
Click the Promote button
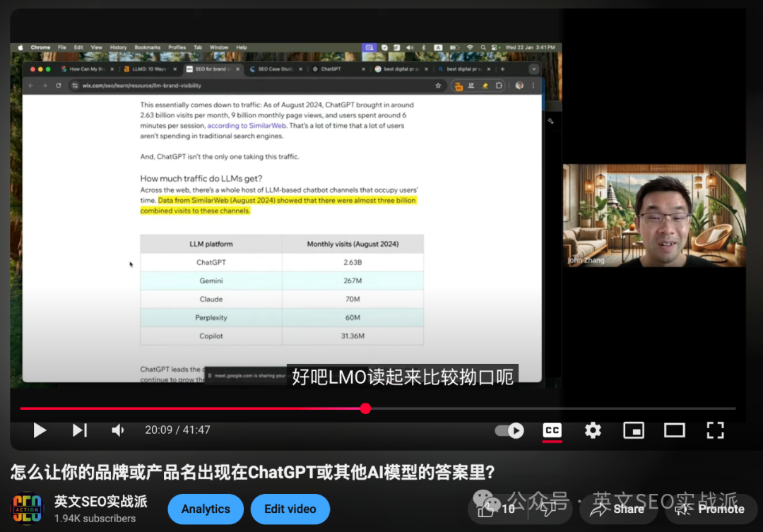click(711, 509)
